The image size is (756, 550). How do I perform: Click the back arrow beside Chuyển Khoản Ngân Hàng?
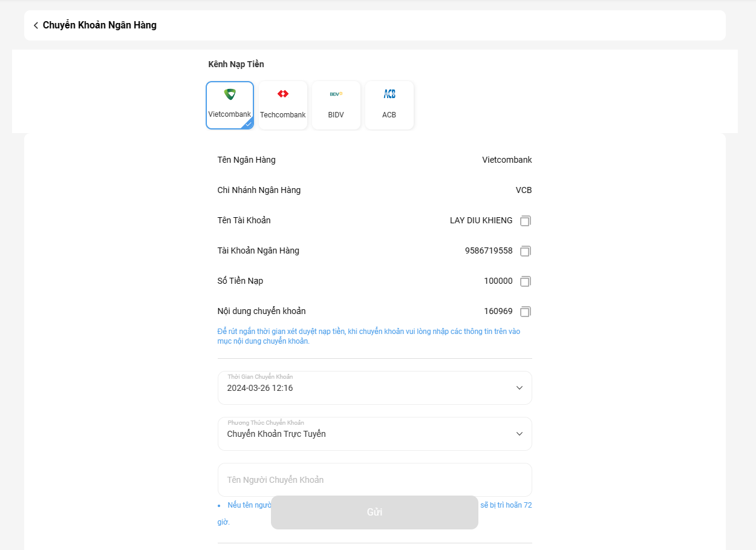(x=36, y=25)
